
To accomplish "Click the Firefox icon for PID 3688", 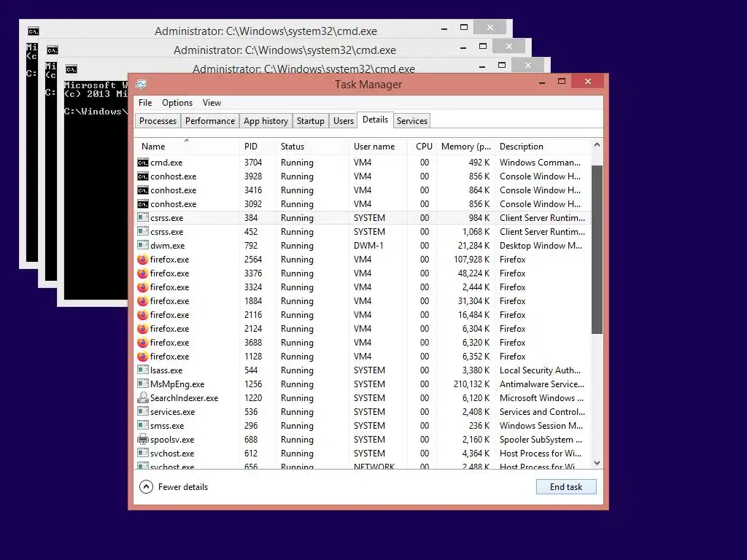I will tap(142, 343).
